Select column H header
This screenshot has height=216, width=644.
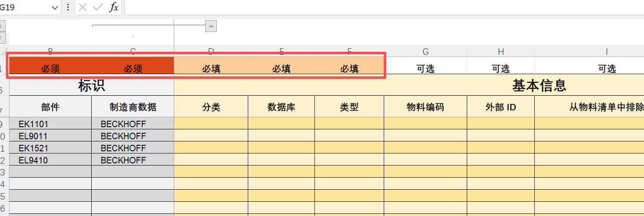click(x=501, y=51)
